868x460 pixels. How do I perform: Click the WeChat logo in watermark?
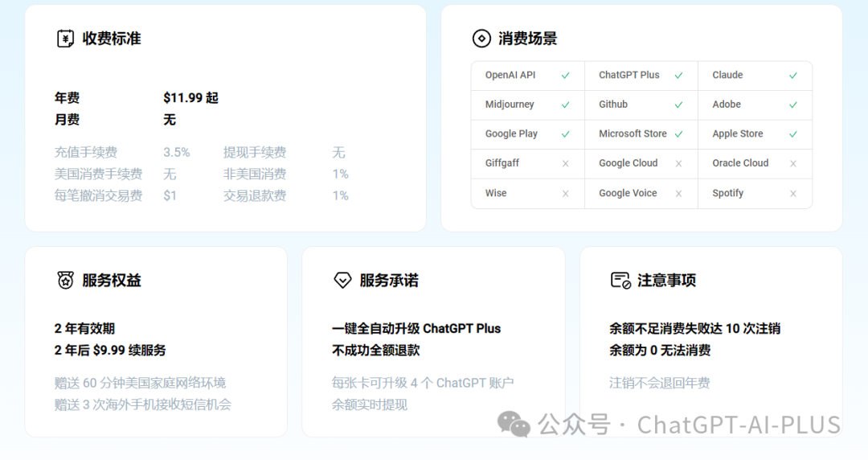tap(514, 424)
